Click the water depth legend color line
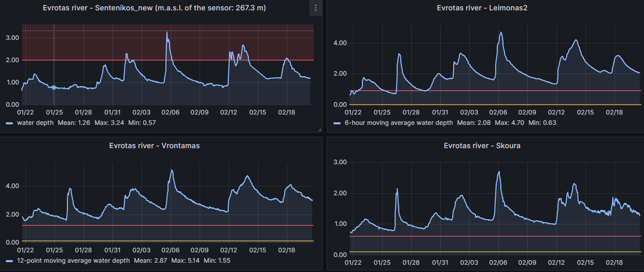Image resolution: width=644 pixels, height=272 pixels. [x=10, y=123]
